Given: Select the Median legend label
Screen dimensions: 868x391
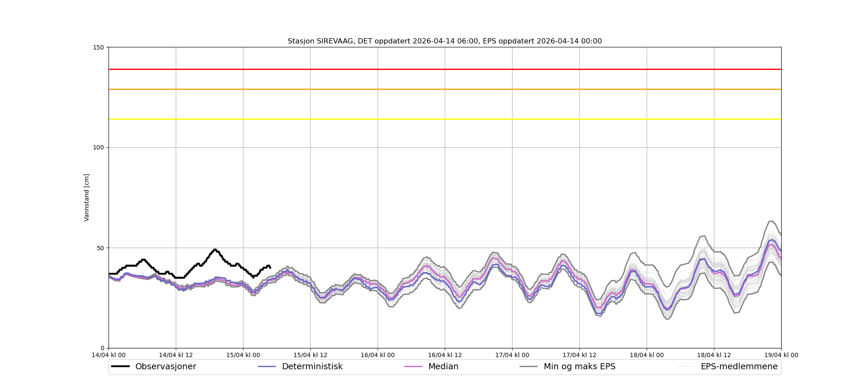Looking at the screenshot, I should tap(443, 367).
